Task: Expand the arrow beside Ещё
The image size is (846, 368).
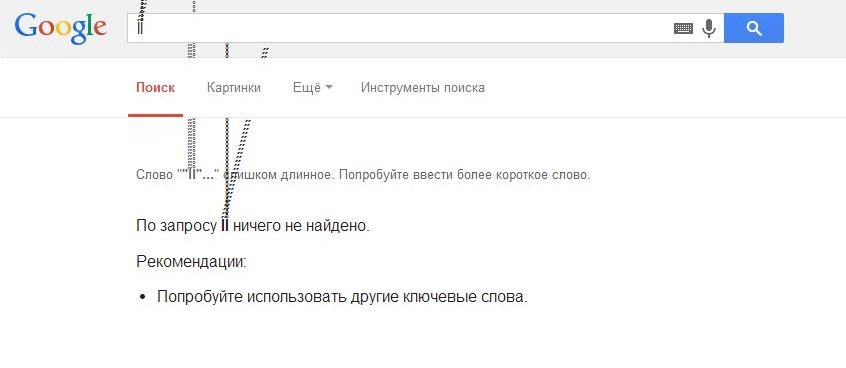Action: 329,88
